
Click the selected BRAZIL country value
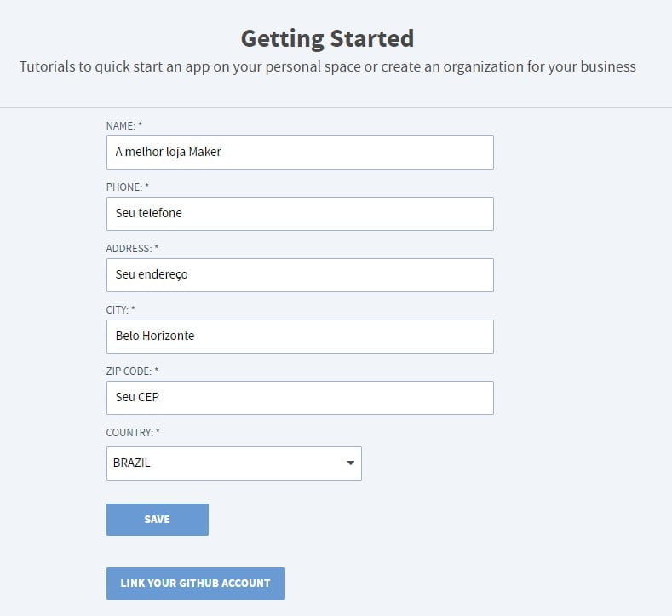click(132, 463)
